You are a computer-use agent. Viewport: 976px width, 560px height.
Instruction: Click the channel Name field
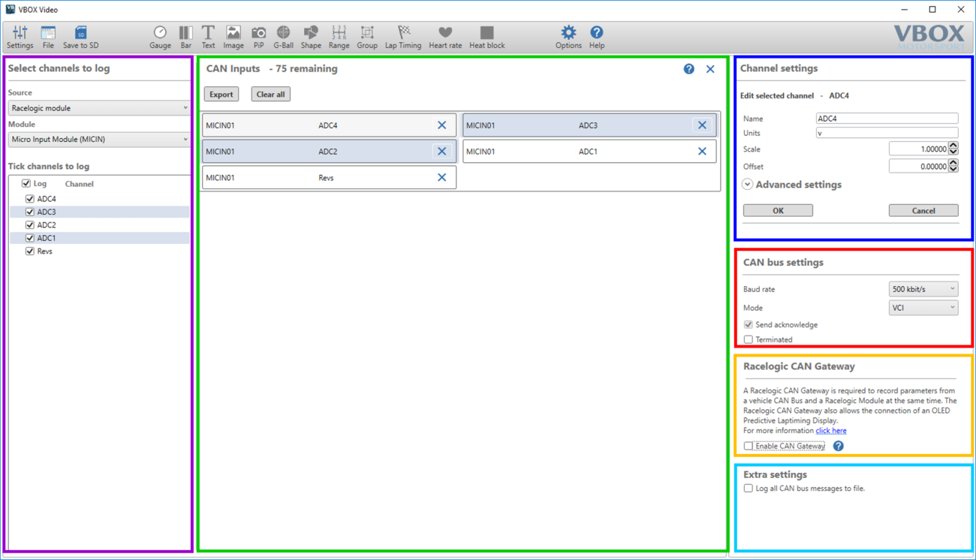pos(887,119)
